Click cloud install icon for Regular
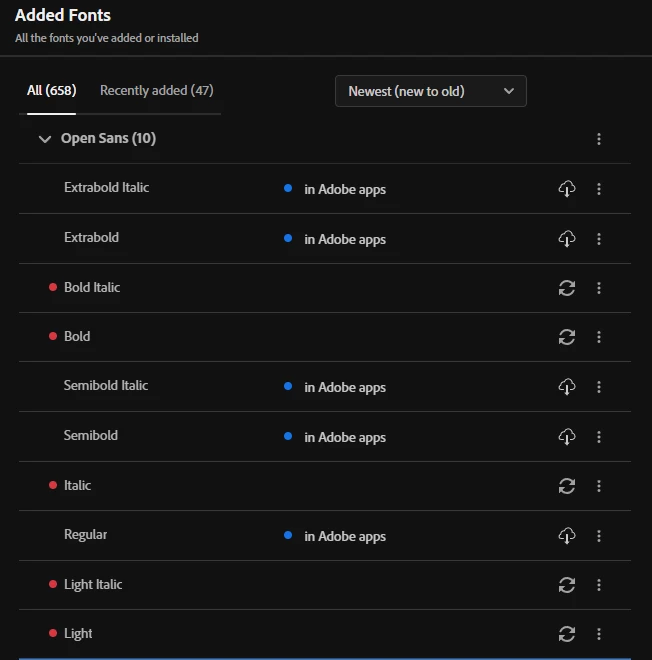Viewport: 652px width, 660px height. pyautogui.click(x=567, y=536)
